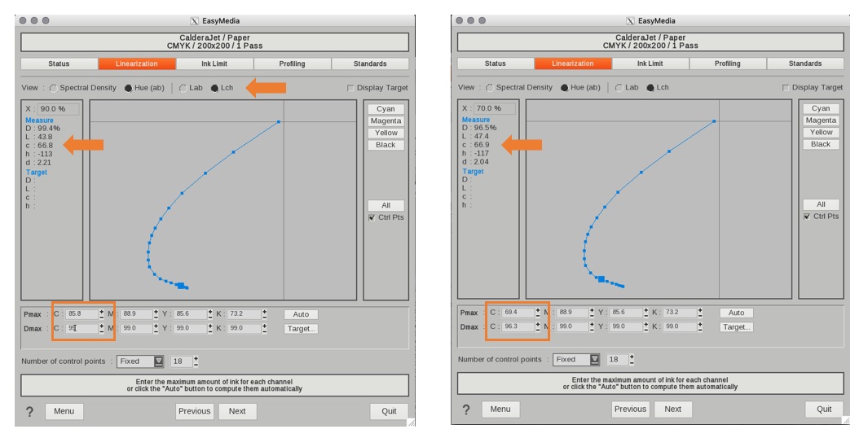Click the Target... button in right window
The width and height of the screenshot is (868, 438).
pyautogui.click(x=736, y=326)
